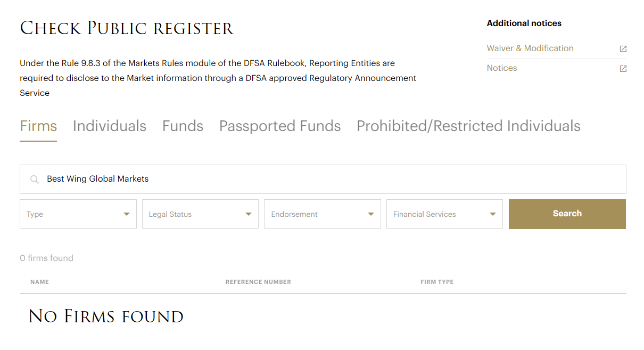The width and height of the screenshot is (644, 350).
Task: Expand the Financial Services dropdown
Action: (x=444, y=214)
